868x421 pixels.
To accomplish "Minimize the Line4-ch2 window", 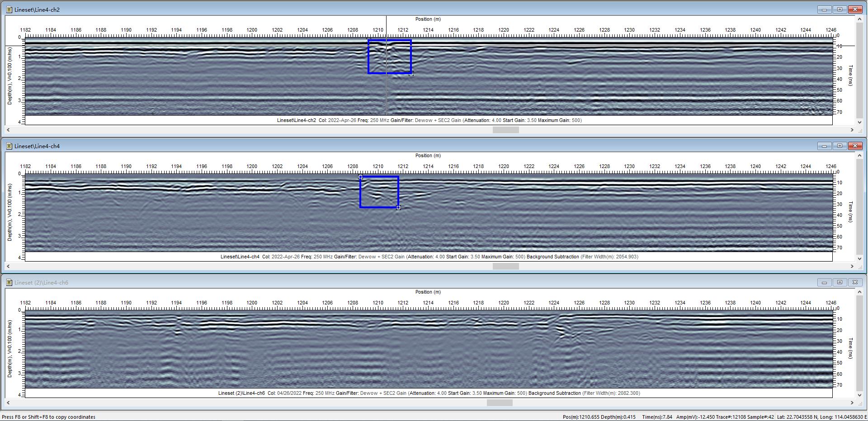I will pyautogui.click(x=826, y=9).
